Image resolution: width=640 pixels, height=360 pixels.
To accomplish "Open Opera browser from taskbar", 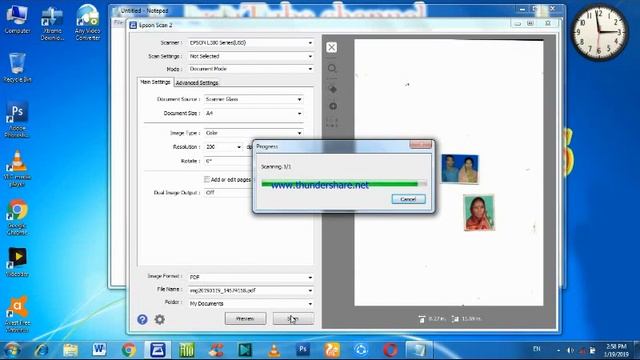I will 390,350.
